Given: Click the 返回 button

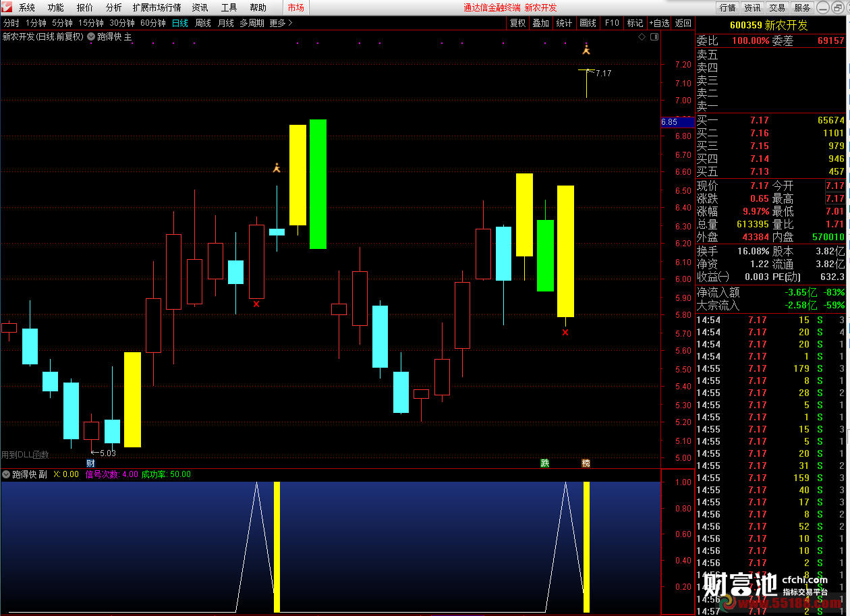Looking at the screenshot, I should [x=683, y=23].
